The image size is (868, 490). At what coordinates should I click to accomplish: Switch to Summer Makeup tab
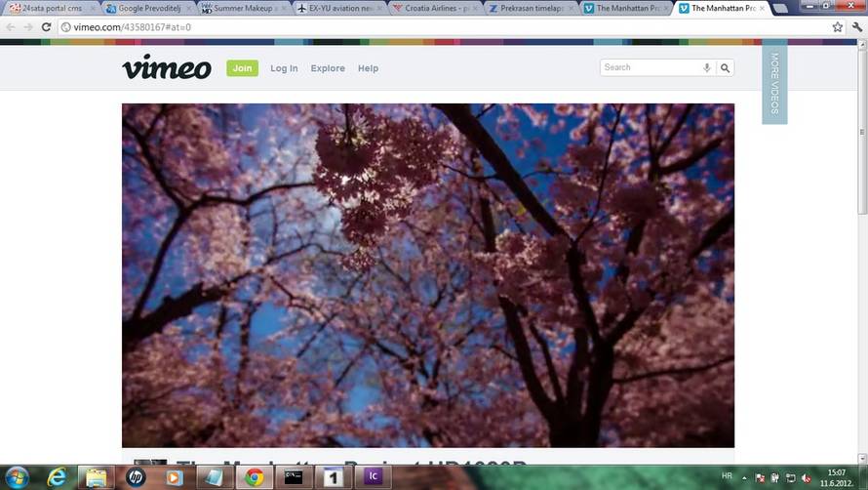(243, 9)
